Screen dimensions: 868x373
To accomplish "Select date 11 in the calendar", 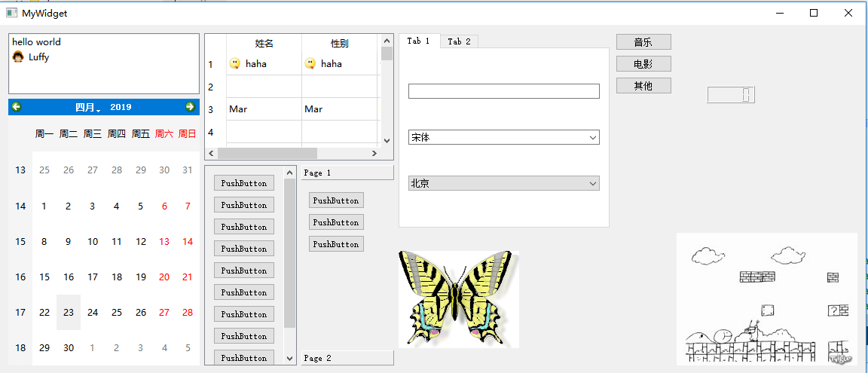I will point(116,241).
